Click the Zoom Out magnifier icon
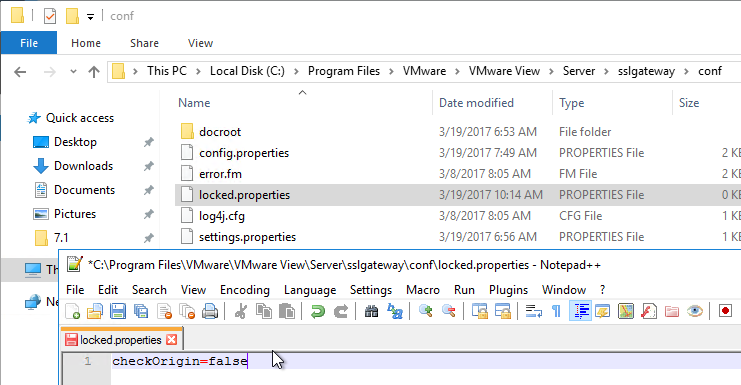The width and height of the screenshot is (741, 385). click(448, 311)
